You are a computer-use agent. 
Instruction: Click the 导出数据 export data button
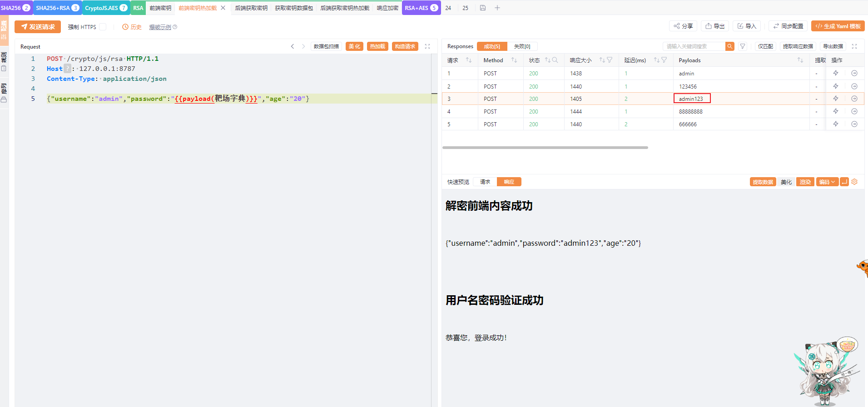point(833,46)
